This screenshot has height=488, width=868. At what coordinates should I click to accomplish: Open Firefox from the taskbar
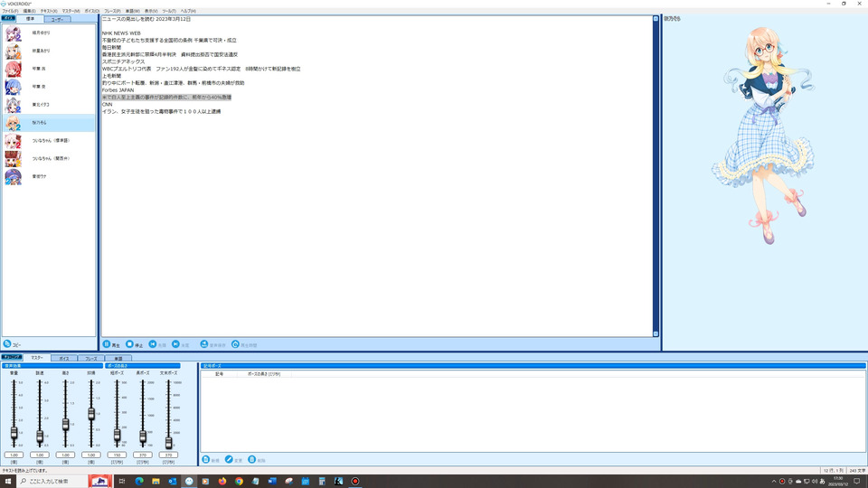(x=222, y=481)
